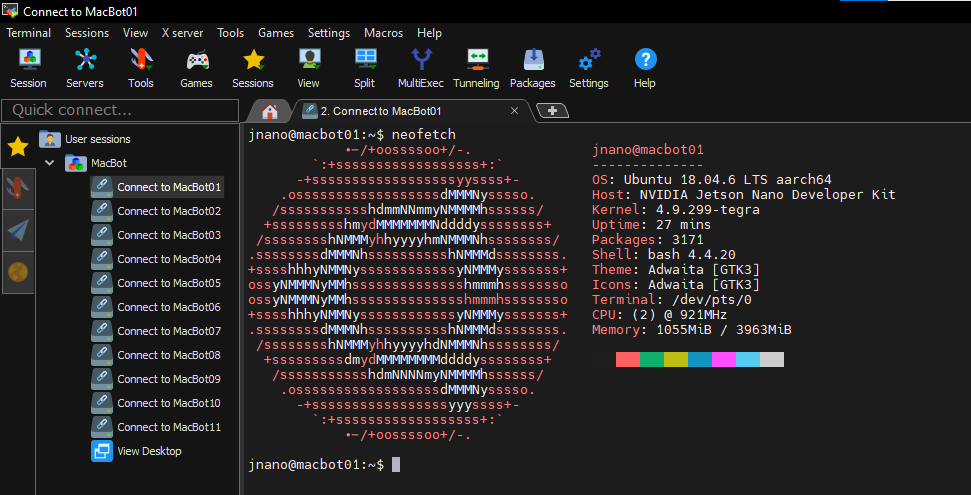The height and width of the screenshot is (495, 971).
Task: Close the Connect to MacBot01 tab
Action: coord(515,111)
